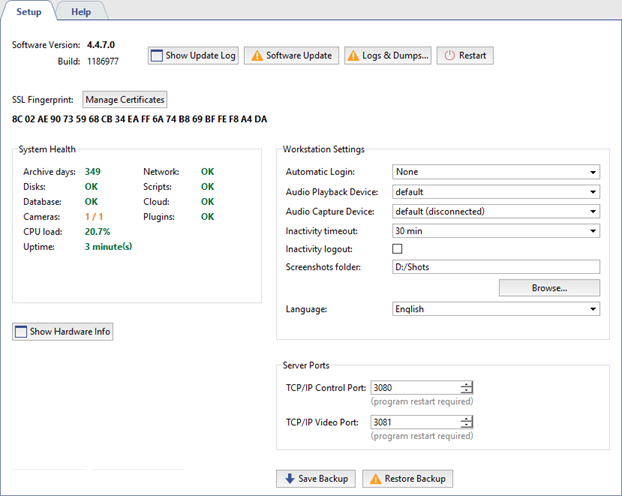Viewport: 622px width, 496px height.
Task: Toggle the Inactivity logout checkbox
Action: pos(398,249)
